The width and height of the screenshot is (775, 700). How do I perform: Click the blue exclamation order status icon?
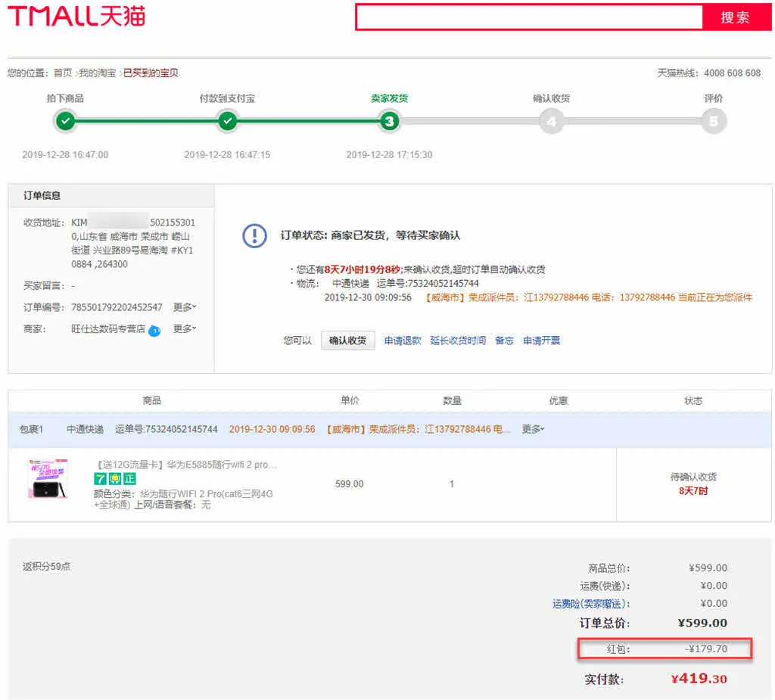254,235
